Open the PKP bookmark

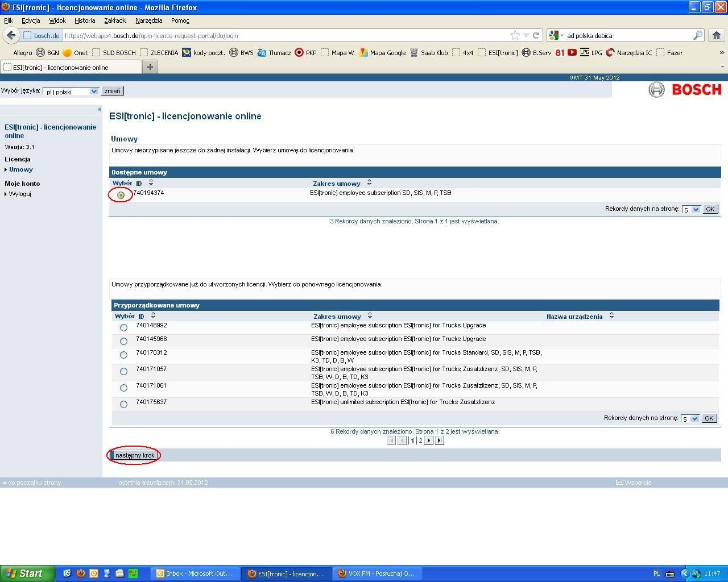305,53
